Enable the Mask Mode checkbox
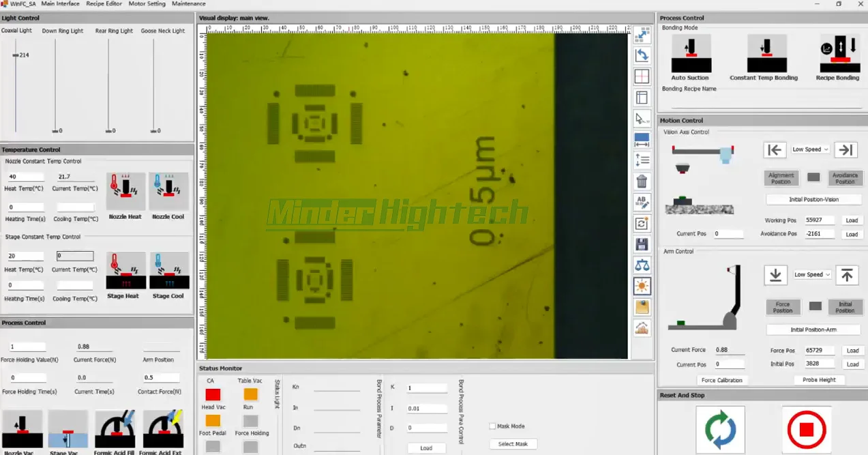 click(492, 426)
